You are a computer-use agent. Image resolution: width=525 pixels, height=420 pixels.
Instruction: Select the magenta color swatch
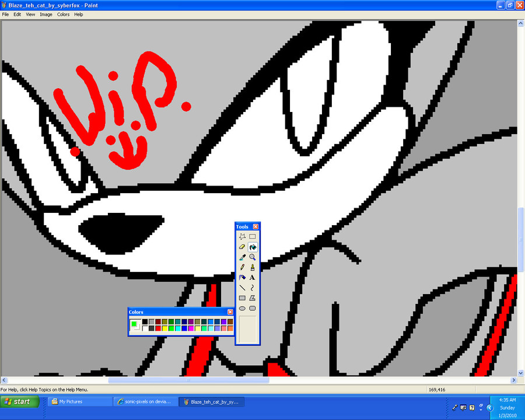191,328
